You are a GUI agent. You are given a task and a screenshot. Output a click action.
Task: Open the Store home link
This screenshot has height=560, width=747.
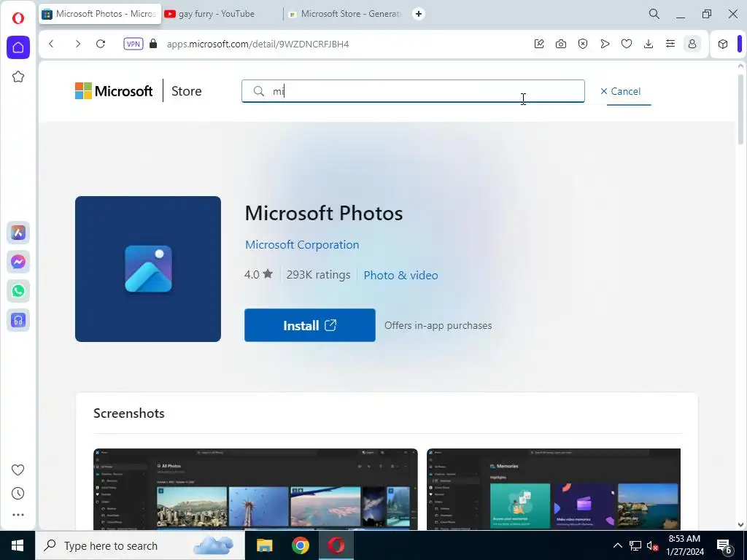point(186,91)
